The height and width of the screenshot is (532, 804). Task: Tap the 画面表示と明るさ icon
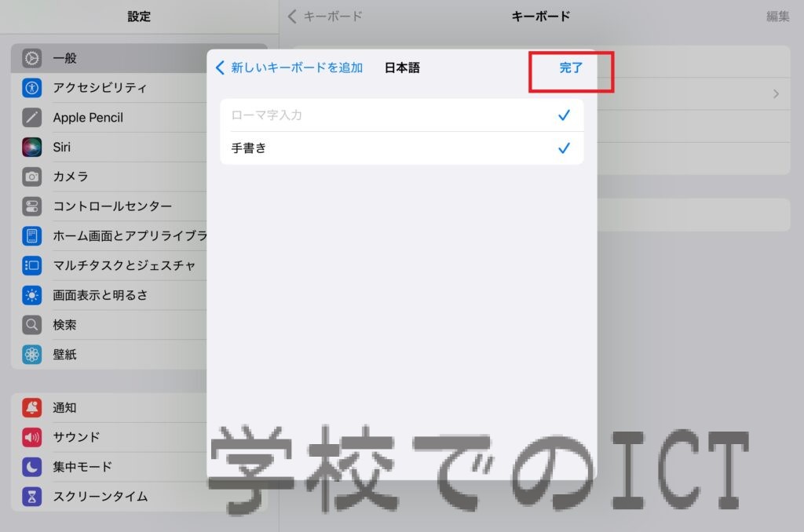click(31, 295)
